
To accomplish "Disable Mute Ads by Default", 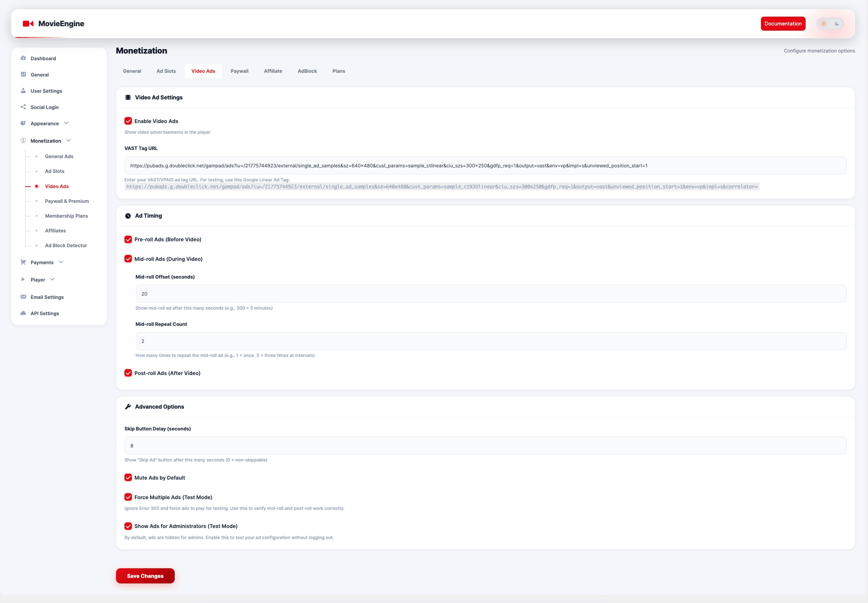I will tap(128, 478).
